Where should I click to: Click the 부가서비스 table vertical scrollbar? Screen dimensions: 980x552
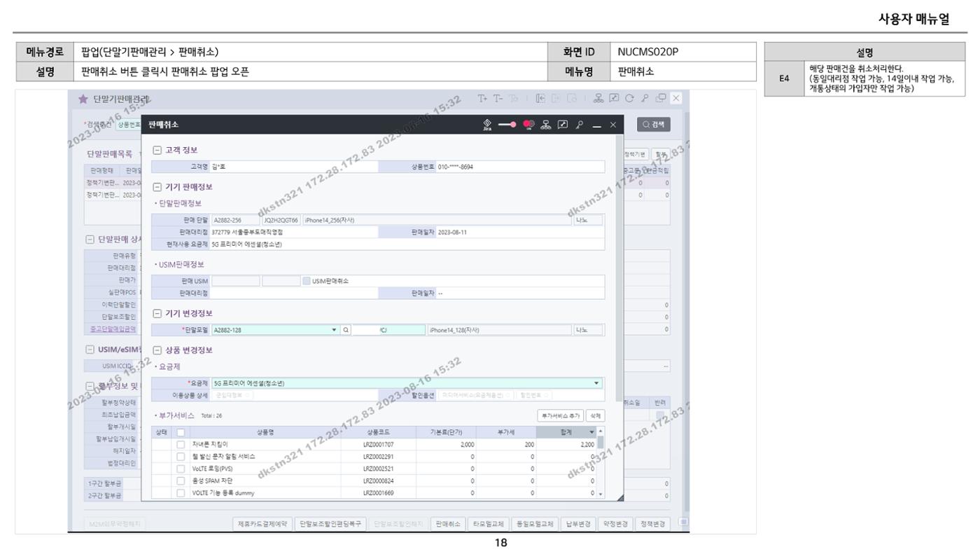(600, 462)
